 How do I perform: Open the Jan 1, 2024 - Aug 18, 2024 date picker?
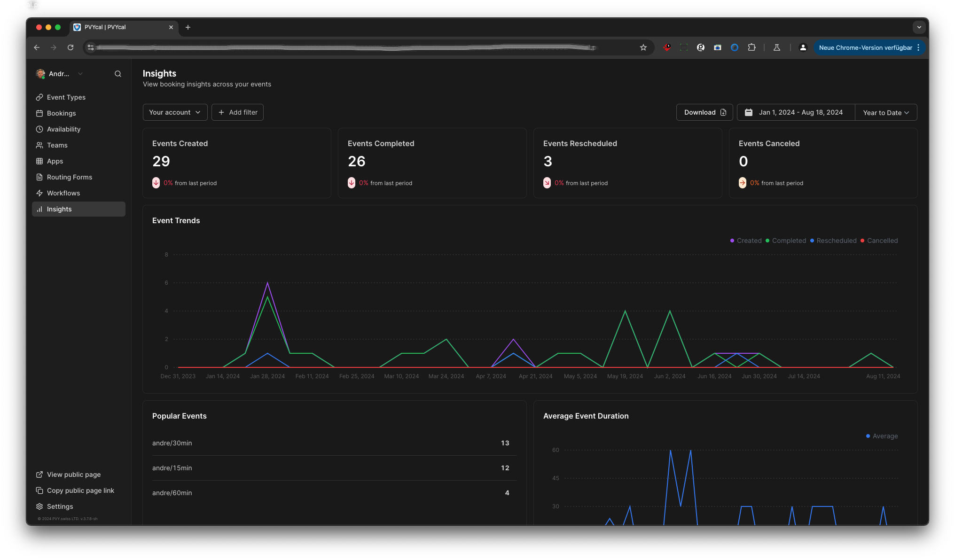[796, 112]
